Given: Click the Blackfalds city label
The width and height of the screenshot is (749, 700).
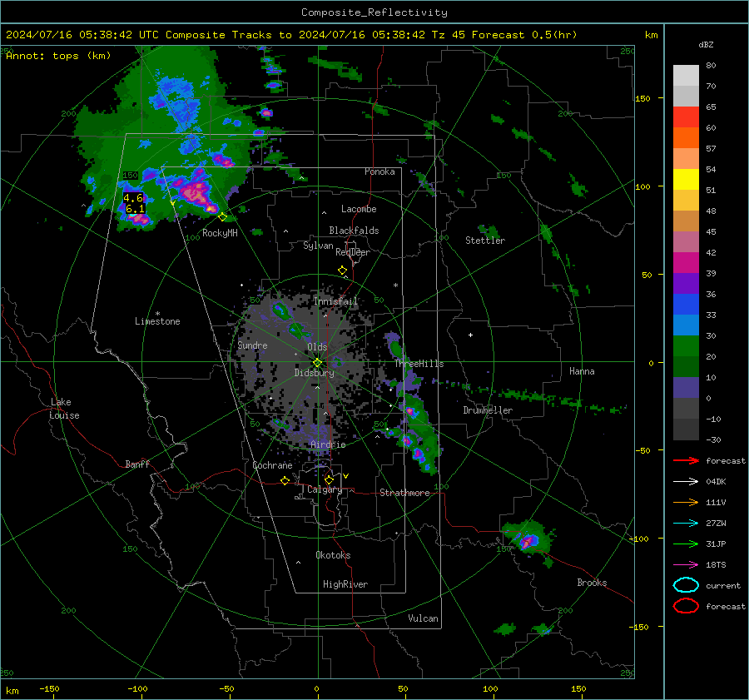Looking at the screenshot, I should pyautogui.click(x=354, y=231).
